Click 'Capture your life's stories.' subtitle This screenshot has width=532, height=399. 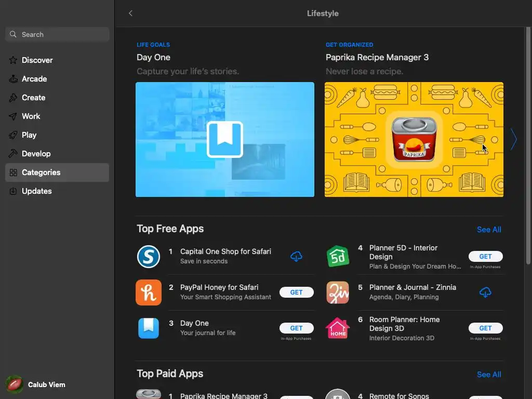(x=188, y=71)
